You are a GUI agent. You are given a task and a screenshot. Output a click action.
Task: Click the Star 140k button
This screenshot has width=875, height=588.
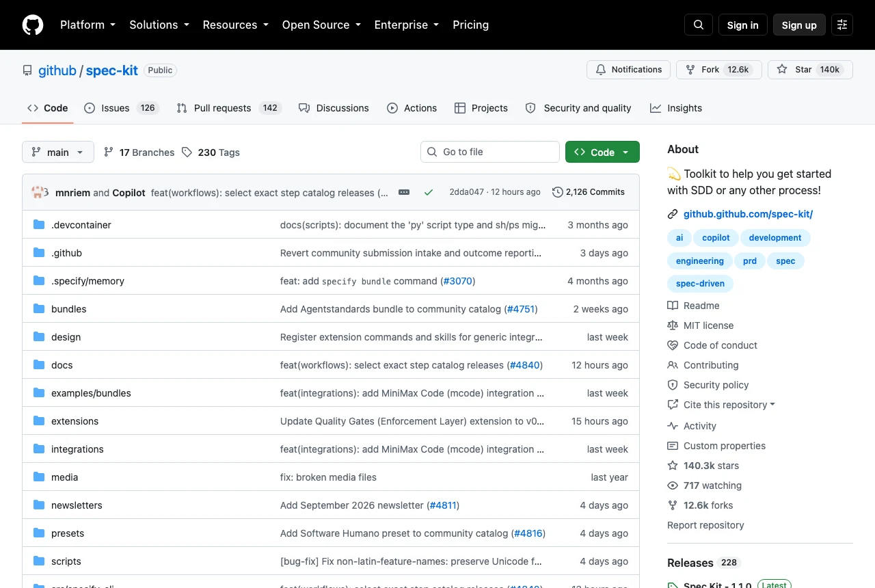tap(810, 70)
